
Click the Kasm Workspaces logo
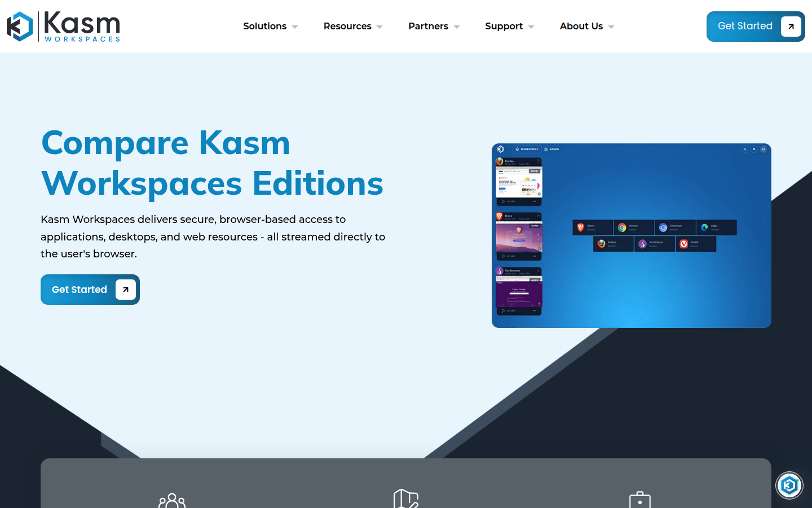pos(63,27)
